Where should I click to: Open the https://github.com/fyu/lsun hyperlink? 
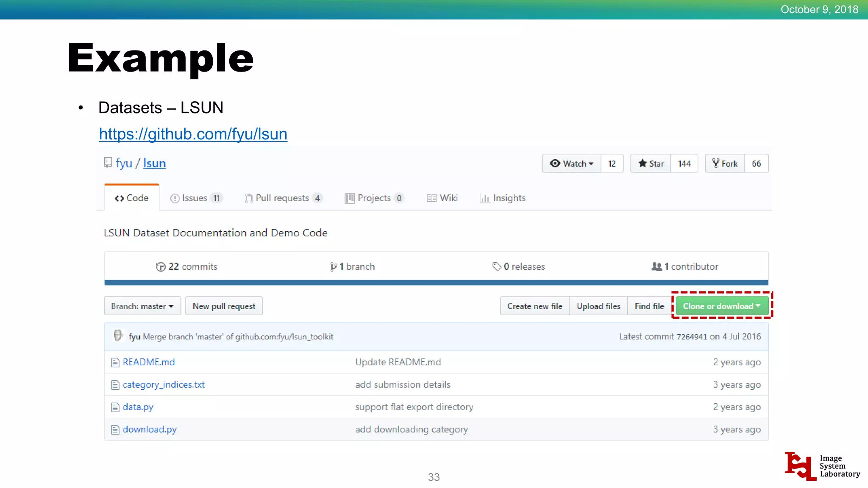(193, 134)
